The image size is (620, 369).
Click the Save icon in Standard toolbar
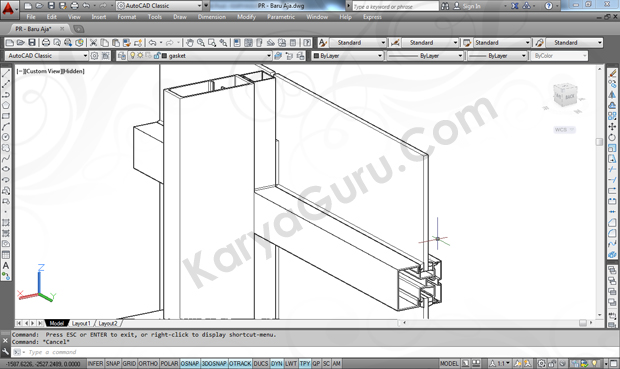[x=32, y=43]
